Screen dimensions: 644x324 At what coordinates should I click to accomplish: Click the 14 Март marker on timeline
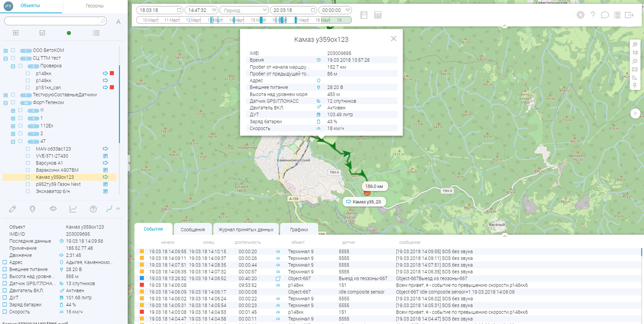point(238,20)
